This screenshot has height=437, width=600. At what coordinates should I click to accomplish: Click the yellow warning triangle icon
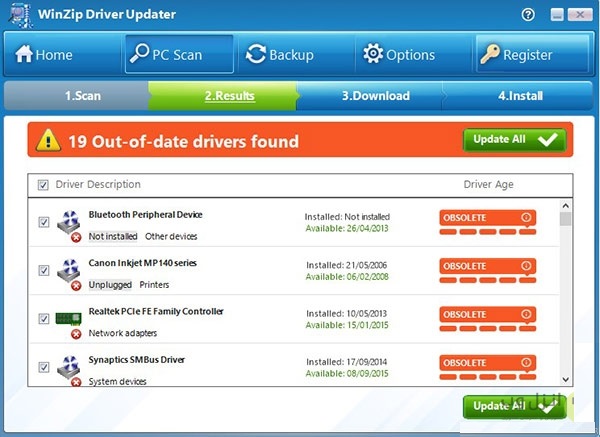[49, 141]
